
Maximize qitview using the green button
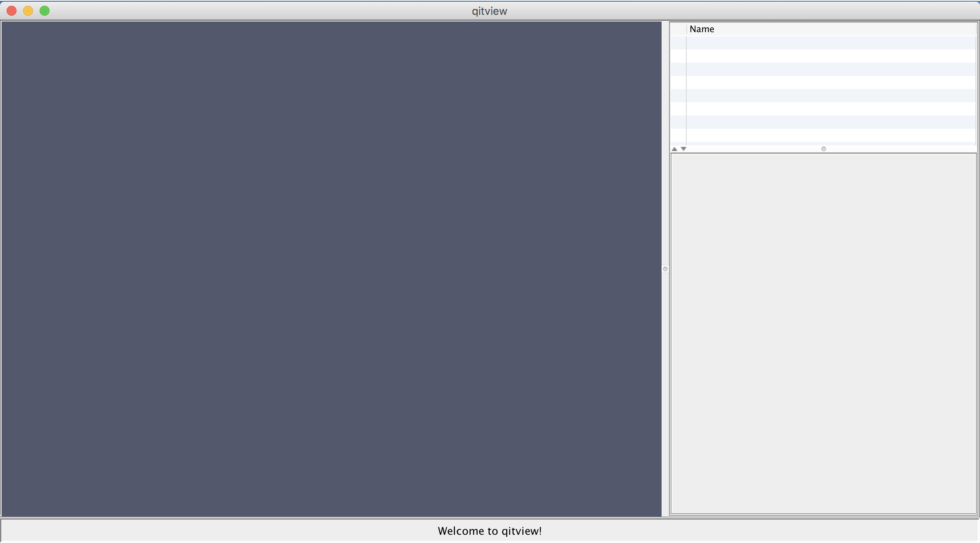45,11
